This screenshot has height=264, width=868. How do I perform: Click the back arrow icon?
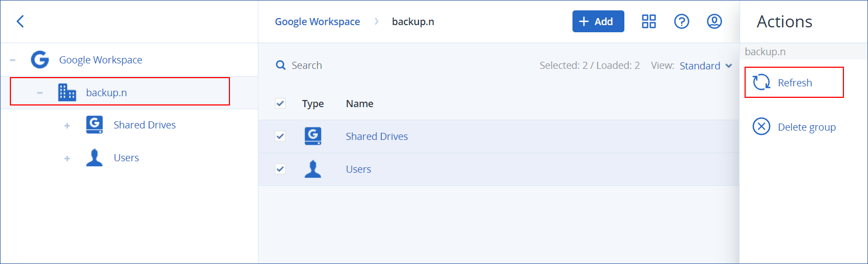pos(20,21)
